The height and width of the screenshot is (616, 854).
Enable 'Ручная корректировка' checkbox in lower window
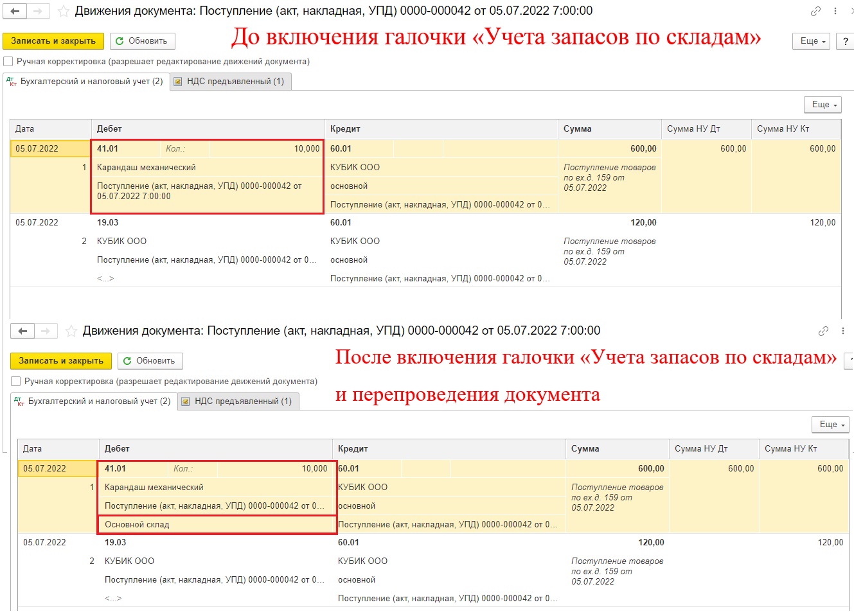(16, 382)
